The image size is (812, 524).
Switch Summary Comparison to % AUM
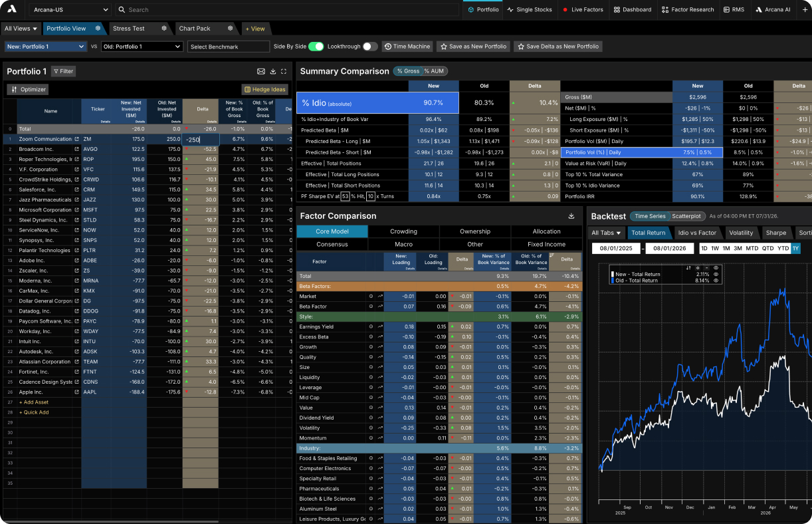pyautogui.click(x=434, y=71)
